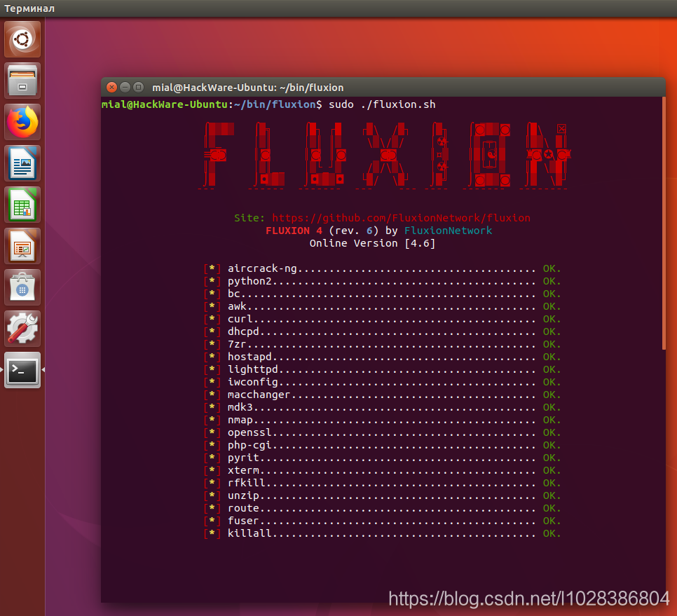Click the 'openssl' dependency row
This screenshot has width=677, height=616.
pos(383,432)
